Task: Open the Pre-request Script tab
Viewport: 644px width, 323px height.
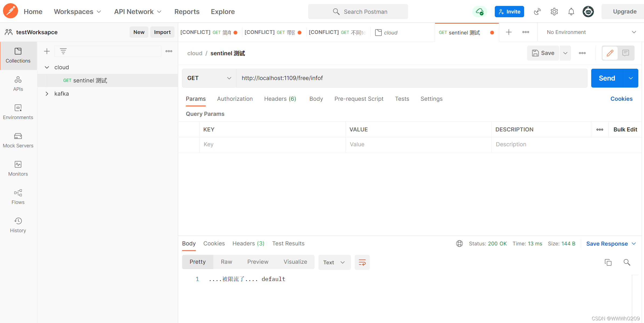Action: click(x=359, y=99)
